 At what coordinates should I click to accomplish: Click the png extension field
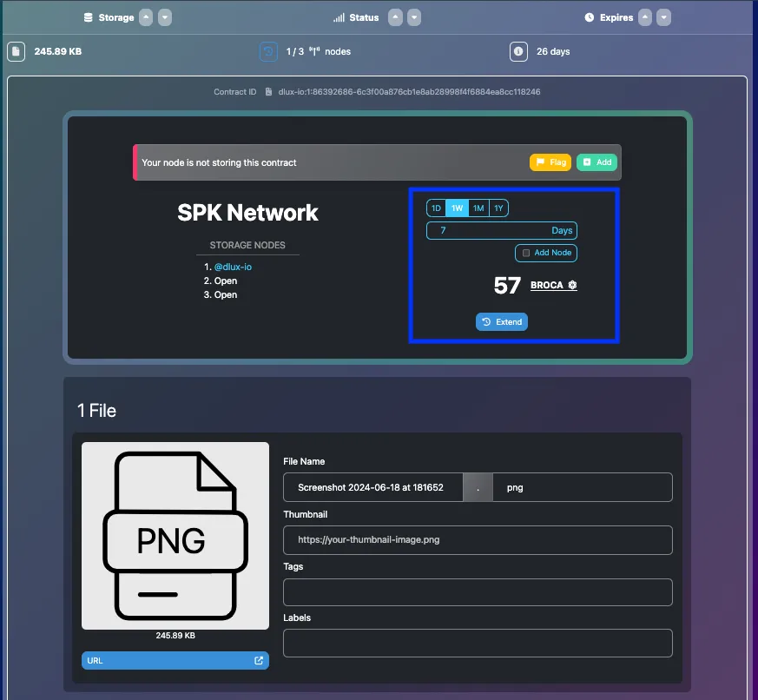[x=583, y=487]
